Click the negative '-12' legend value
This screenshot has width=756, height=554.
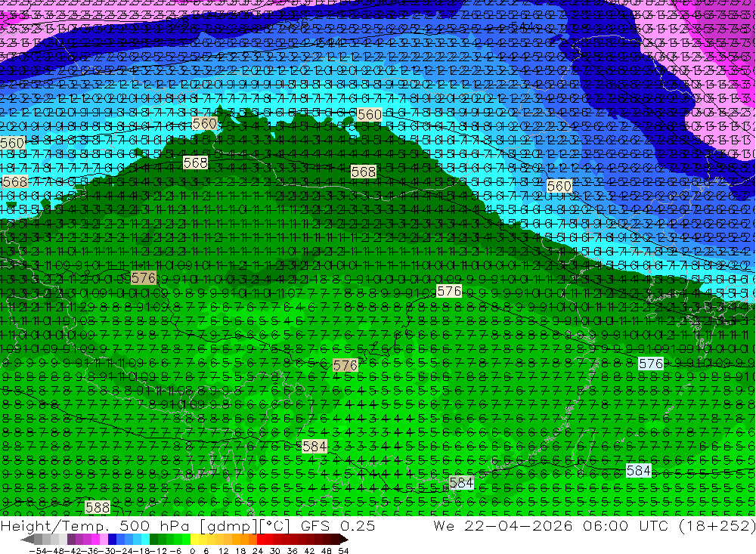click(158, 551)
